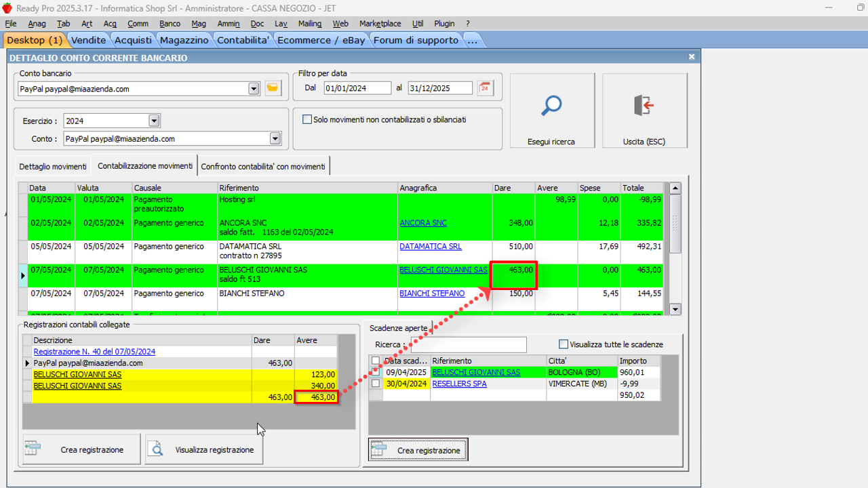
Task: Click the movements table scroll-down arrow
Action: (675, 308)
